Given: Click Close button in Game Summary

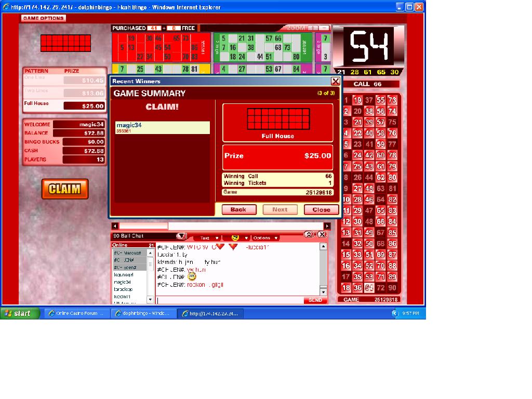Looking at the screenshot, I should pos(321,209).
